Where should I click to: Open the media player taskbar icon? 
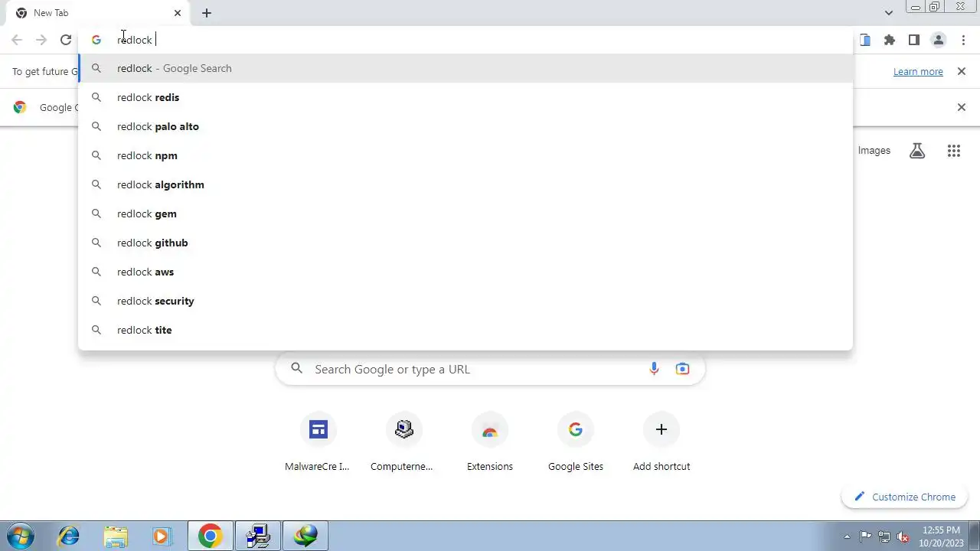pyautogui.click(x=162, y=536)
